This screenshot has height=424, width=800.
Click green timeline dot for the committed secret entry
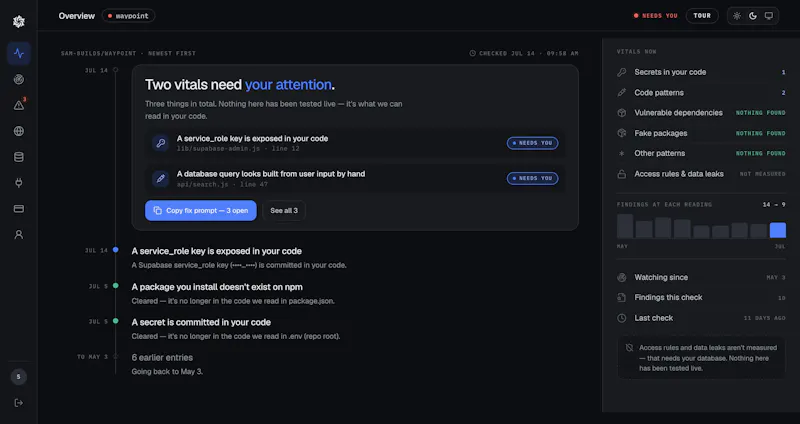coord(116,321)
